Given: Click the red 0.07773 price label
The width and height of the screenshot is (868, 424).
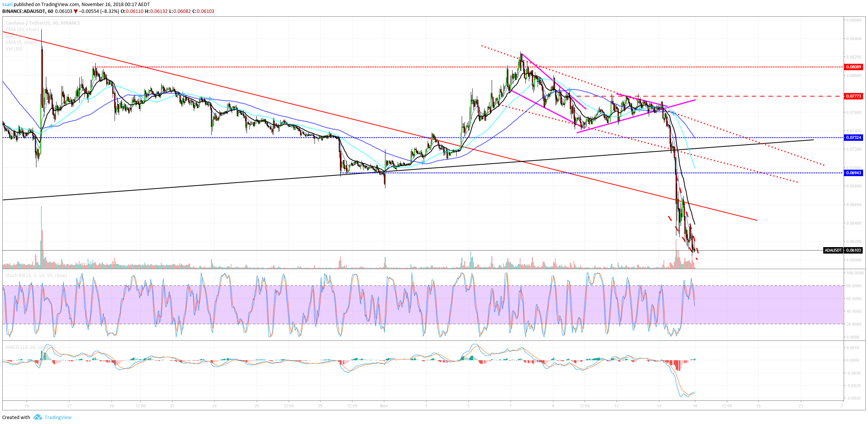Looking at the screenshot, I should pos(853,96).
